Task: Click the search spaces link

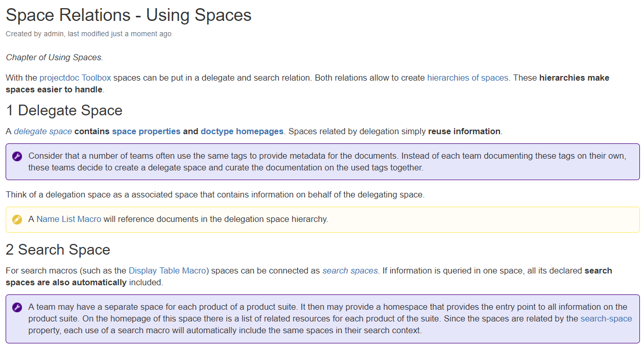Action: (350, 270)
